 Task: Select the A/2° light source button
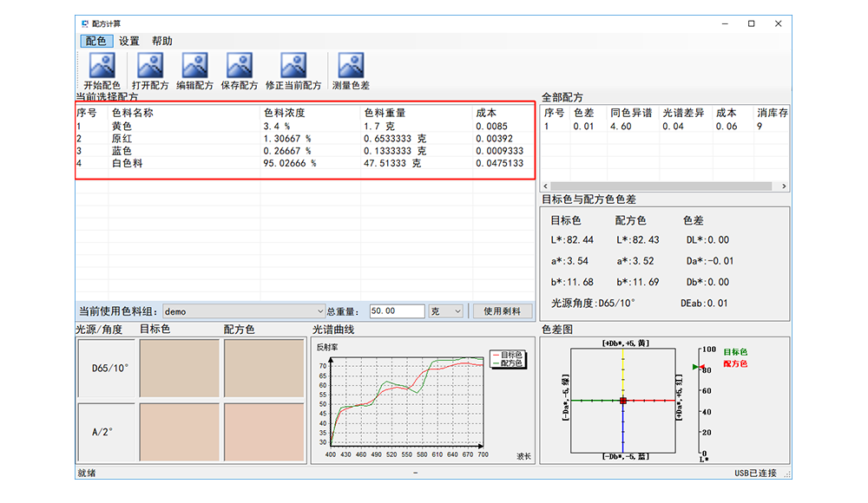tap(107, 432)
